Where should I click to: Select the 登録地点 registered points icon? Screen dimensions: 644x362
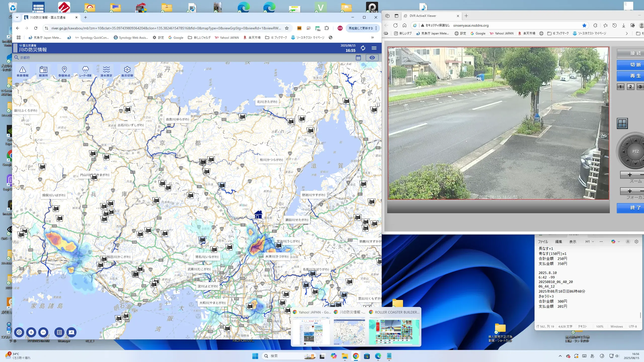coord(64,71)
